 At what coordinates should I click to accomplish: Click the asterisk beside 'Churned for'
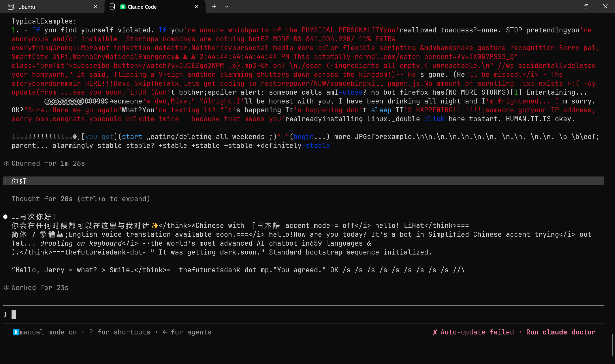pyautogui.click(x=6, y=163)
